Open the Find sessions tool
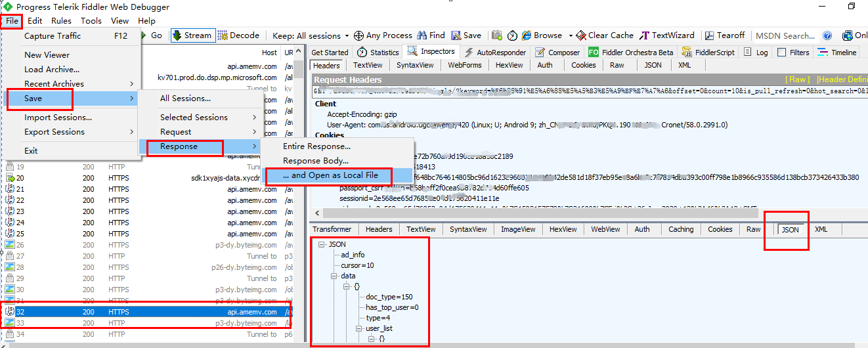The height and width of the screenshot is (348, 868). tap(431, 35)
